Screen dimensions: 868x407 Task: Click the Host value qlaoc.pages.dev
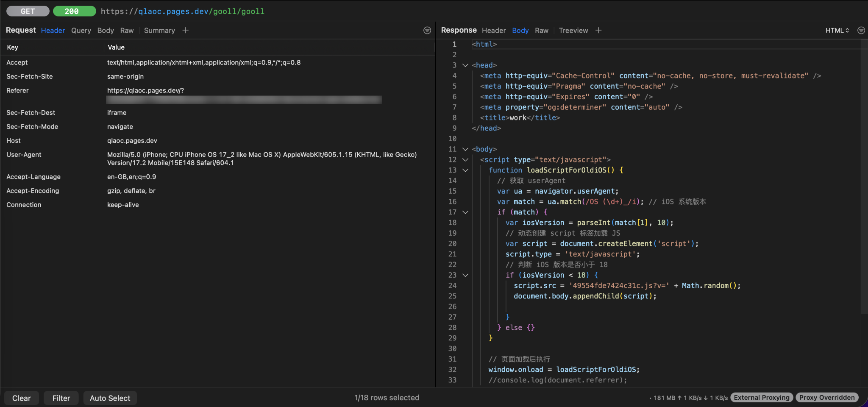(x=132, y=140)
